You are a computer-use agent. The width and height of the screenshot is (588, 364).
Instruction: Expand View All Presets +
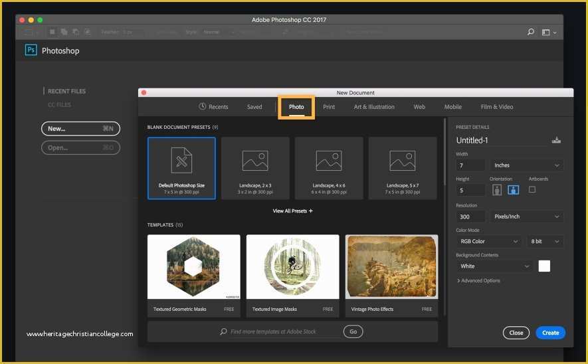[x=292, y=211]
